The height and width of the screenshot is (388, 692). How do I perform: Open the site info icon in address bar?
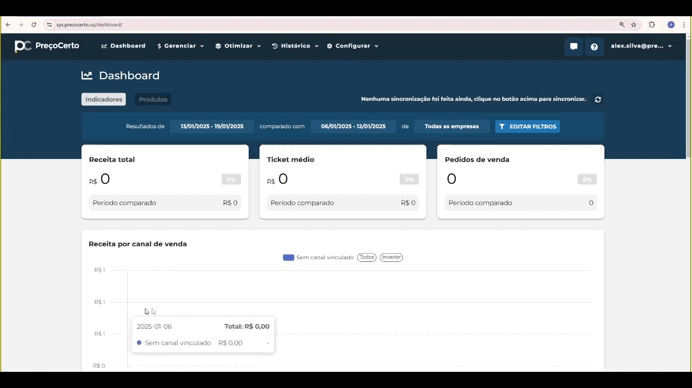[x=49, y=25]
